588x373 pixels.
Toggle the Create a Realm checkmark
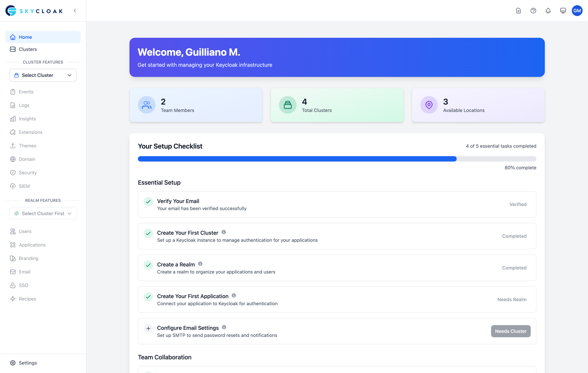tap(148, 265)
